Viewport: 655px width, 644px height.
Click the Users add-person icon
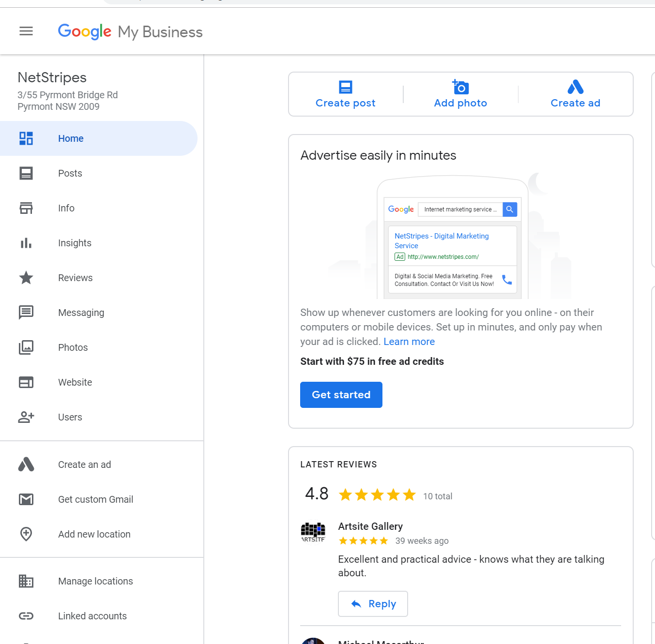[26, 417]
